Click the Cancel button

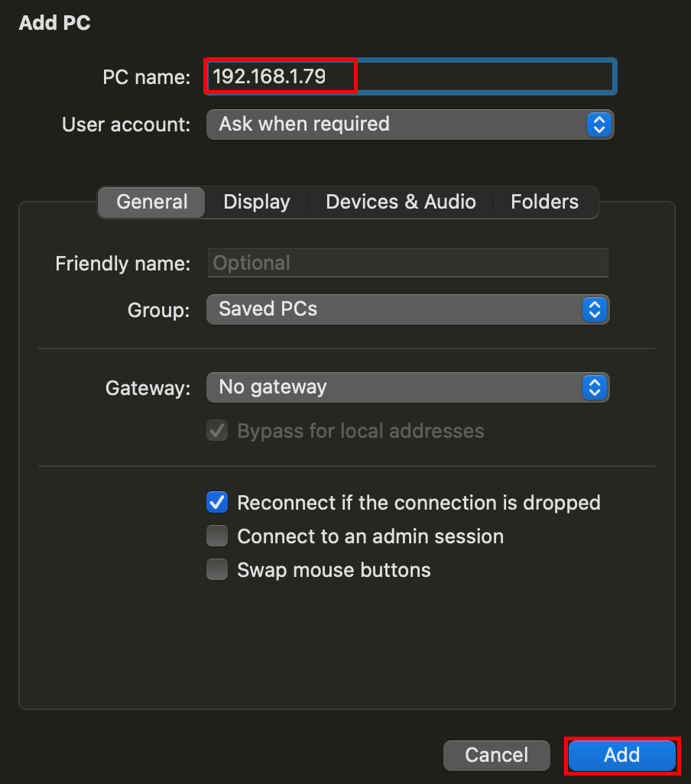[496, 755]
